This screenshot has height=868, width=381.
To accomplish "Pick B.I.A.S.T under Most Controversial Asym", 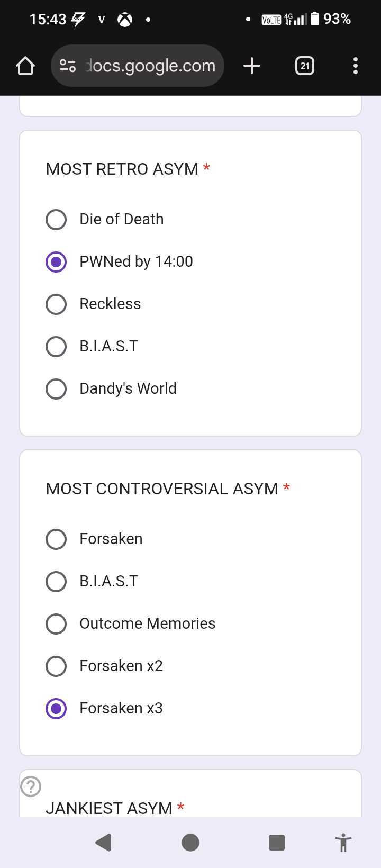I will (56, 582).
